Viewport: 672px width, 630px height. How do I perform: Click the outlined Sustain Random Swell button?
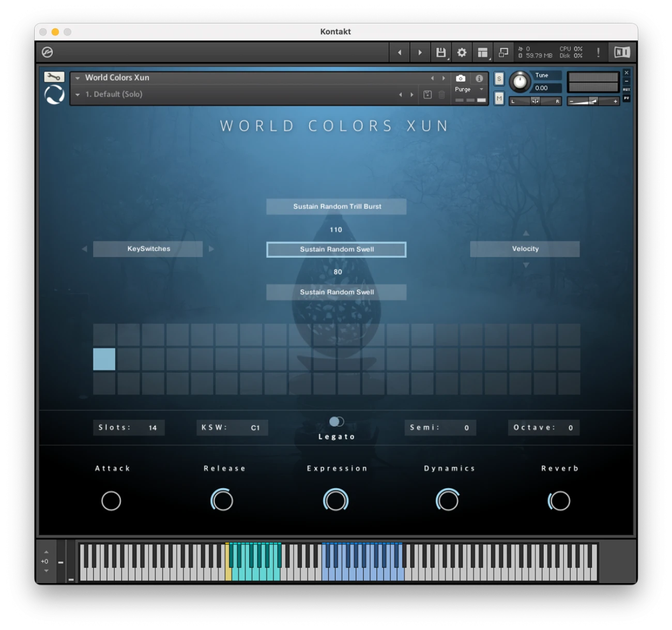[337, 249]
